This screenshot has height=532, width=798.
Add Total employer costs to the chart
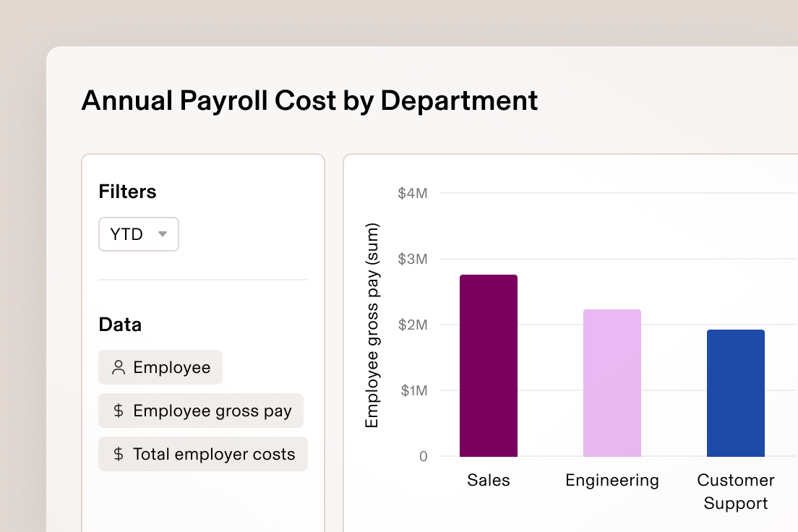(202, 454)
